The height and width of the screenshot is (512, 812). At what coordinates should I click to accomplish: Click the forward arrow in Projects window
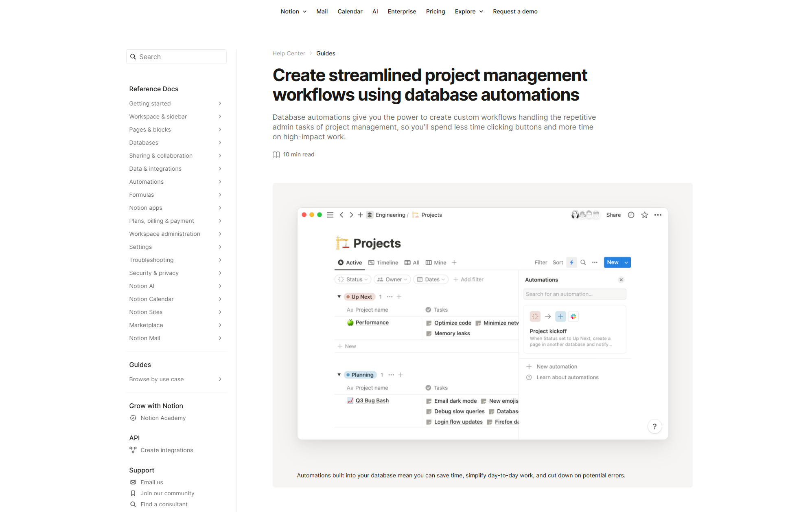point(351,215)
